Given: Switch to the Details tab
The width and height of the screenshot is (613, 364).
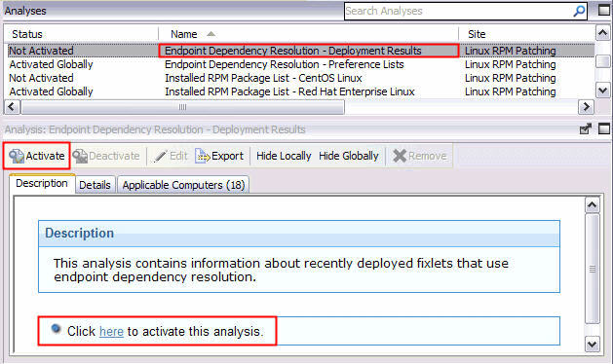Looking at the screenshot, I should click(x=95, y=185).
